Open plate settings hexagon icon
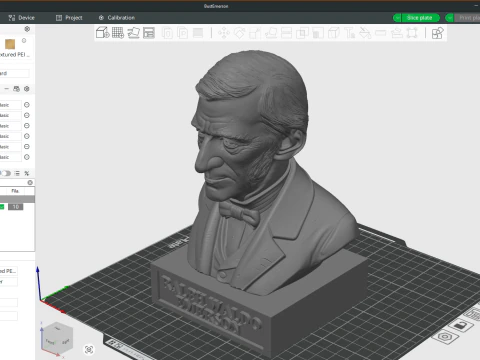480x360 pixels. 445,336
